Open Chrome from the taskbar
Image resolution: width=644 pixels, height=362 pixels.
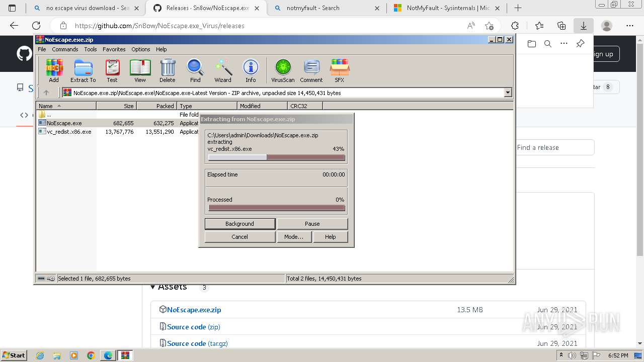pos(91,355)
